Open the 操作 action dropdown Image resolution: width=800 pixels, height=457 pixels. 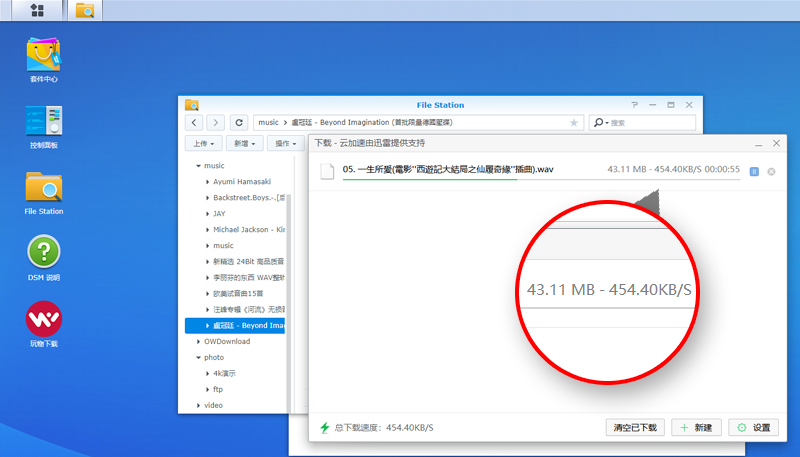coord(286,143)
